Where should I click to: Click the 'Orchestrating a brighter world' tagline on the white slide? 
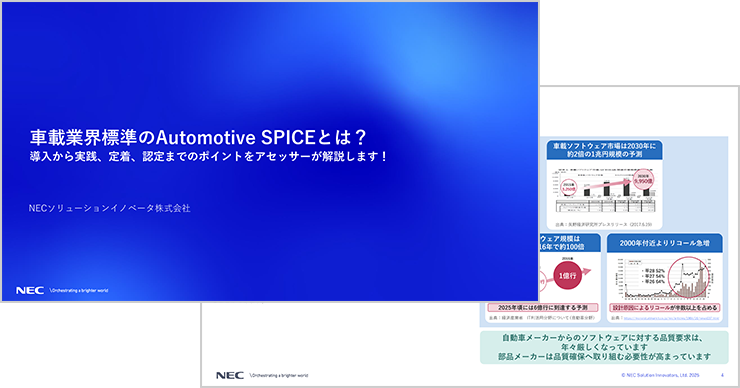(x=279, y=376)
